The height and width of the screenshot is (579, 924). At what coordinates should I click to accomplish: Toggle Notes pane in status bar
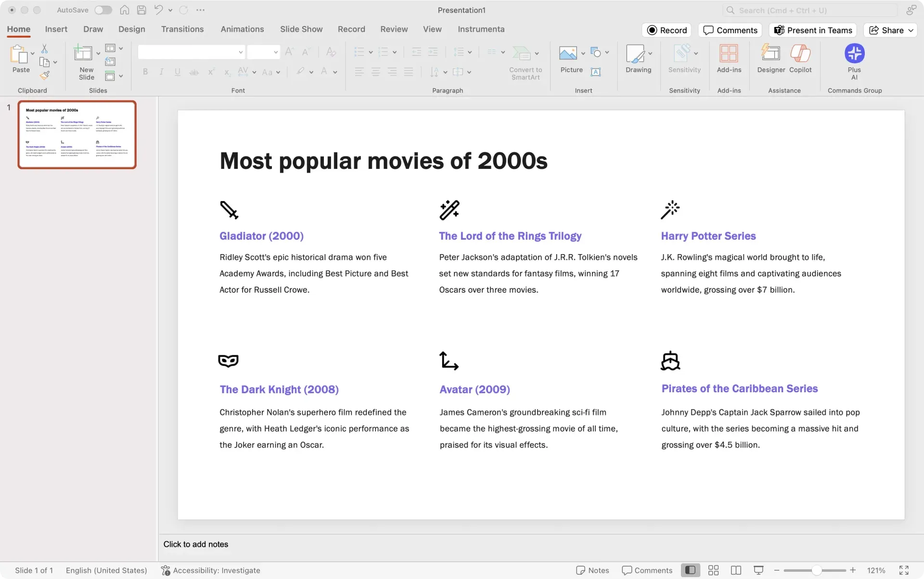pyautogui.click(x=592, y=570)
